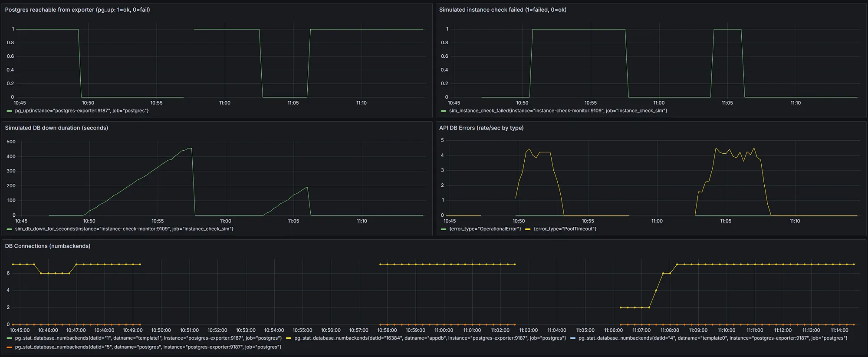The width and height of the screenshot is (868, 357).
Task: Click the yellow swatch beside the appdb legend
Action: [x=289, y=338]
